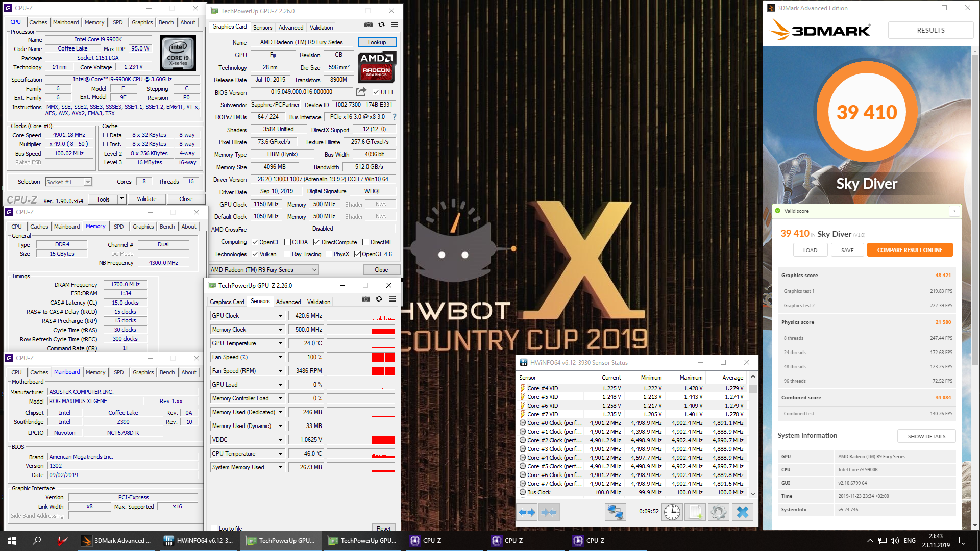Toggle the OpenGL 4.6 checkbox
The height and width of the screenshot is (551, 980).
pyautogui.click(x=357, y=254)
